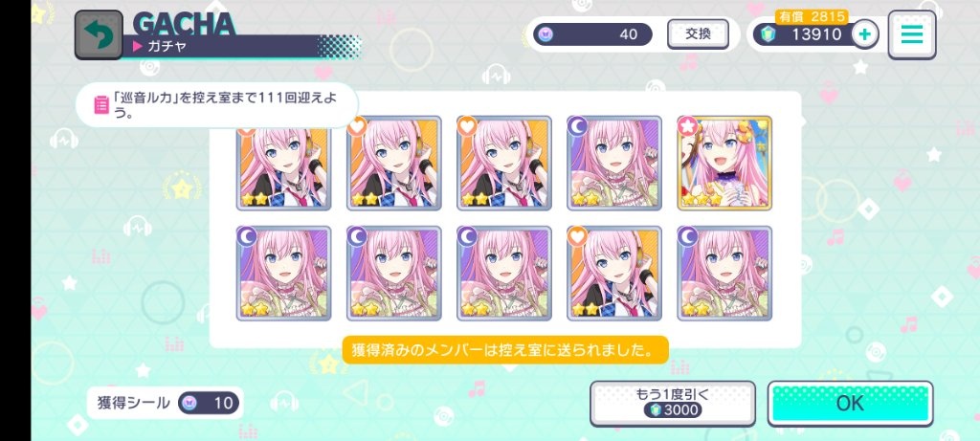Select the first card in the top row
980x441 pixels.
tap(283, 167)
